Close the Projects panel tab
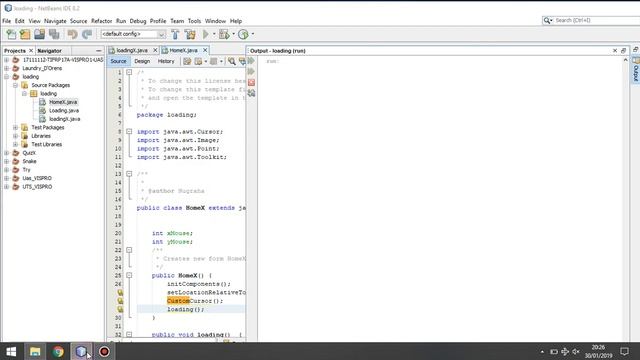 (31, 51)
